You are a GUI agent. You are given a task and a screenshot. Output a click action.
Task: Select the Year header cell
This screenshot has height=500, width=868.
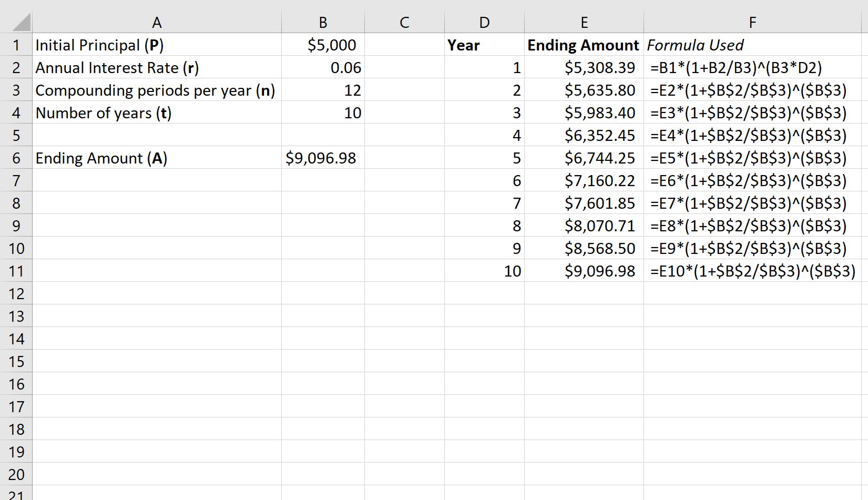coord(484,45)
